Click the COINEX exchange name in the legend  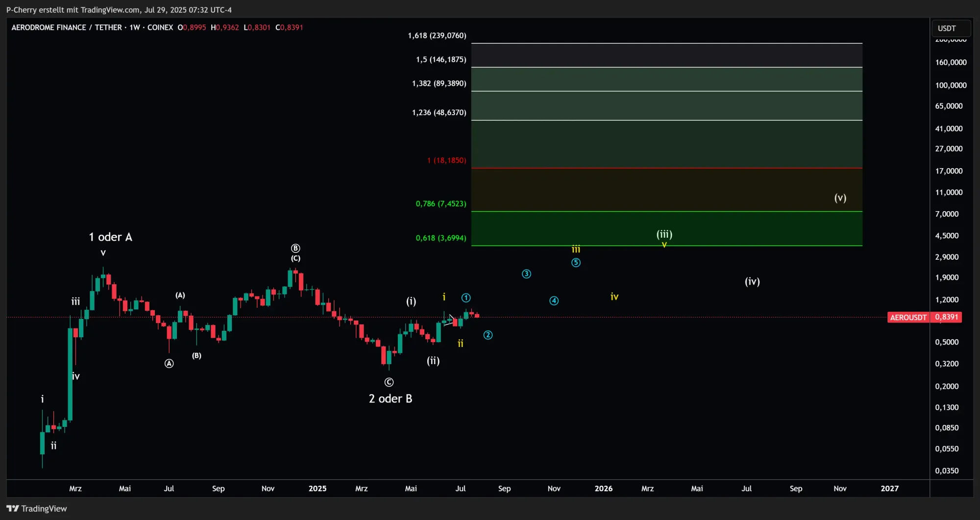tap(160, 27)
